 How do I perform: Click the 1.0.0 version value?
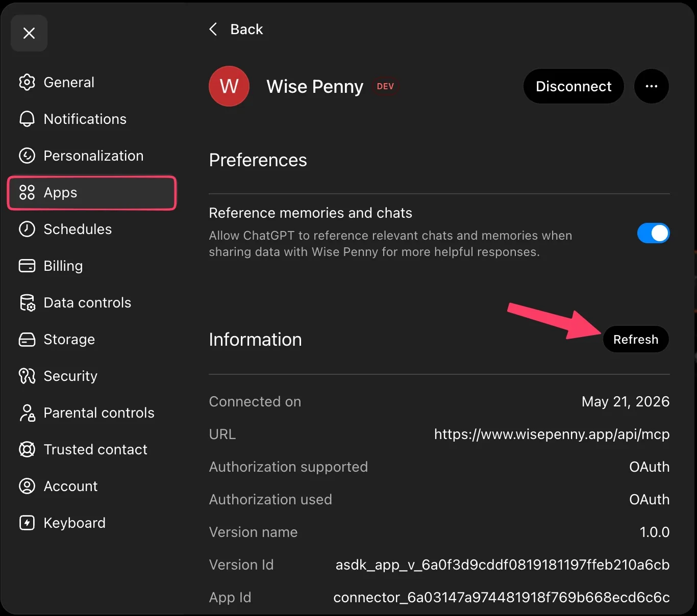pos(655,532)
